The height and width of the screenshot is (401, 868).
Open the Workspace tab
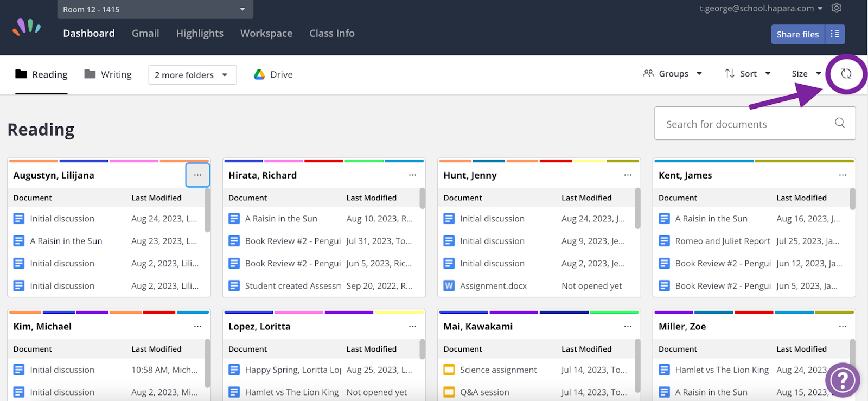coord(266,33)
